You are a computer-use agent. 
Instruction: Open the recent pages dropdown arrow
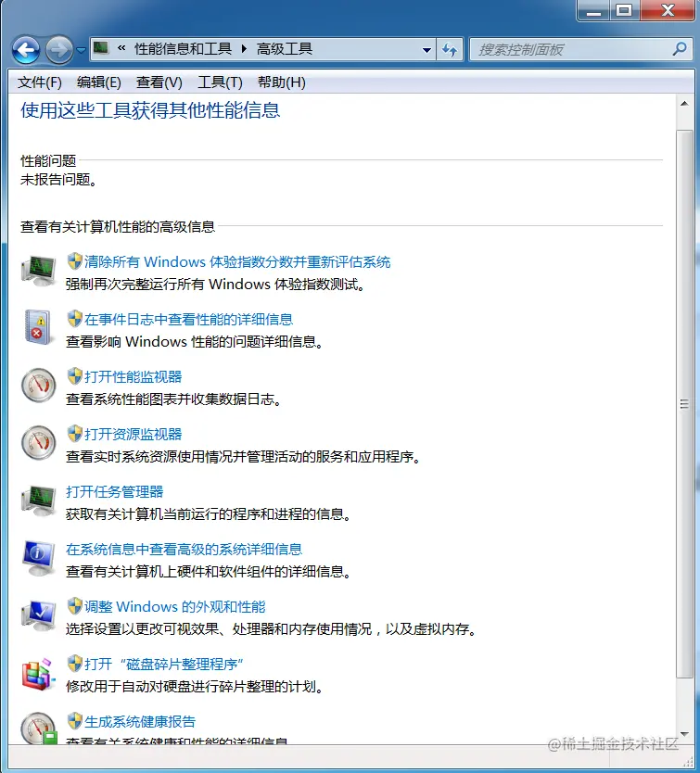(81, 50)
